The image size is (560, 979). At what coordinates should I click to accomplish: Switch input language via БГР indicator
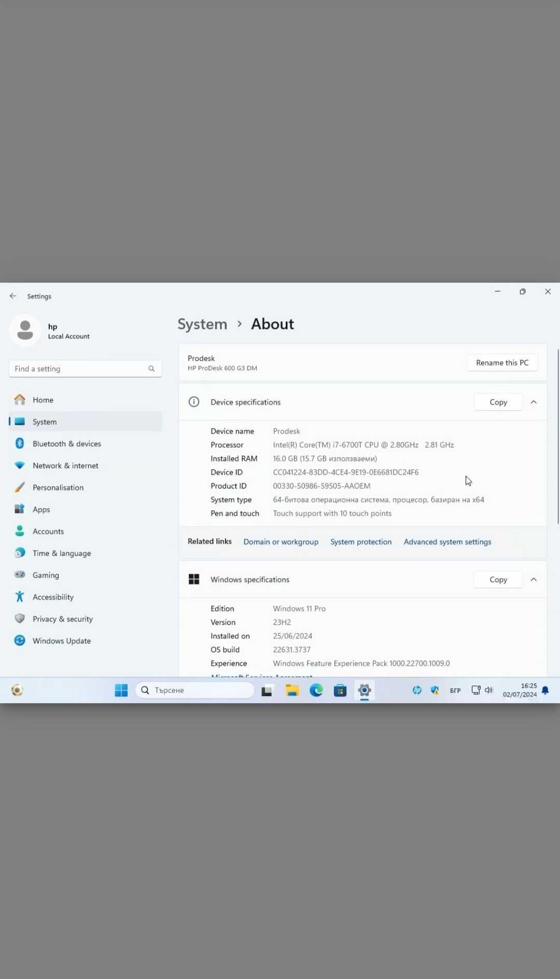click(x=455, y=691)
